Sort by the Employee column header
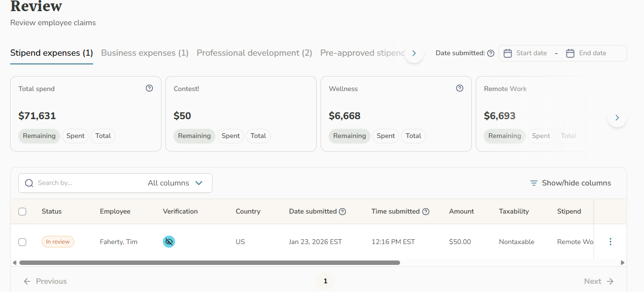644x292 pixels. click(x=115, y=212)
